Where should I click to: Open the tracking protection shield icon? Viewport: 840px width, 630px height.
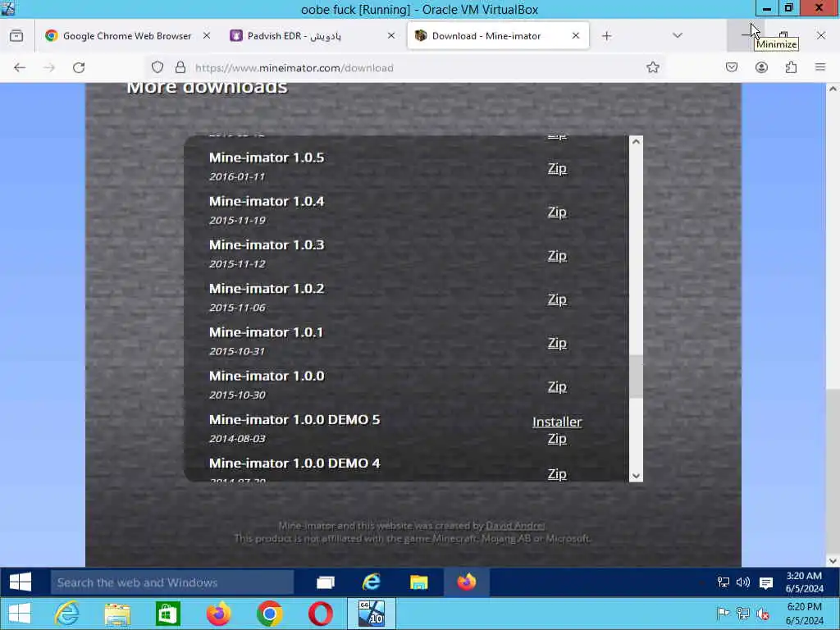click(157, 67)
